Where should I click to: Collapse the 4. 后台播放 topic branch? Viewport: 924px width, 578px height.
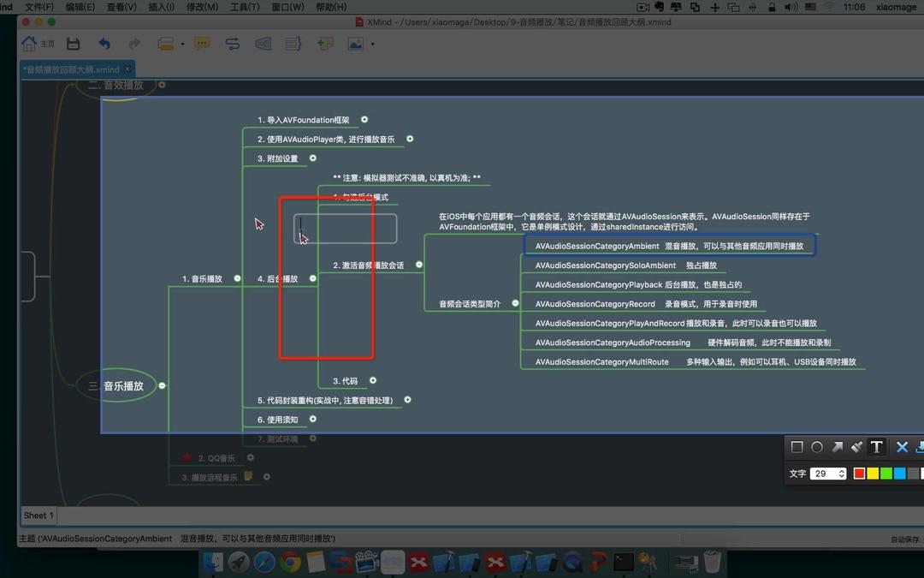pyautogui.click(x=312, y=278)
